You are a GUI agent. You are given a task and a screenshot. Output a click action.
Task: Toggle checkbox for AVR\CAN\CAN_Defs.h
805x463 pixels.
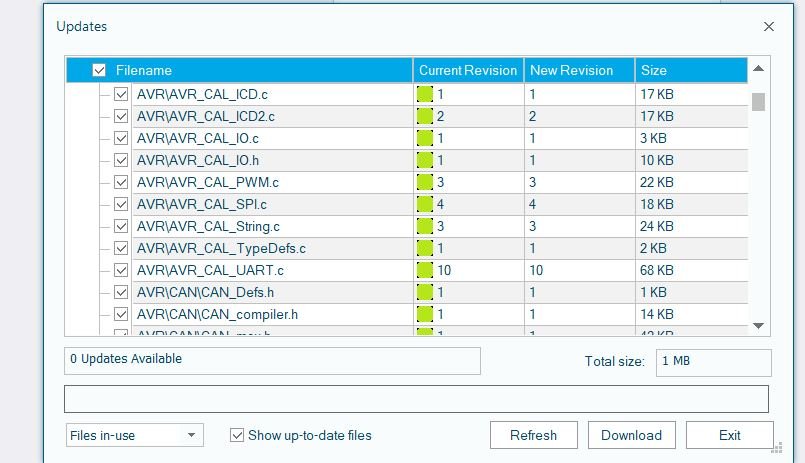(x=121, y=293)
